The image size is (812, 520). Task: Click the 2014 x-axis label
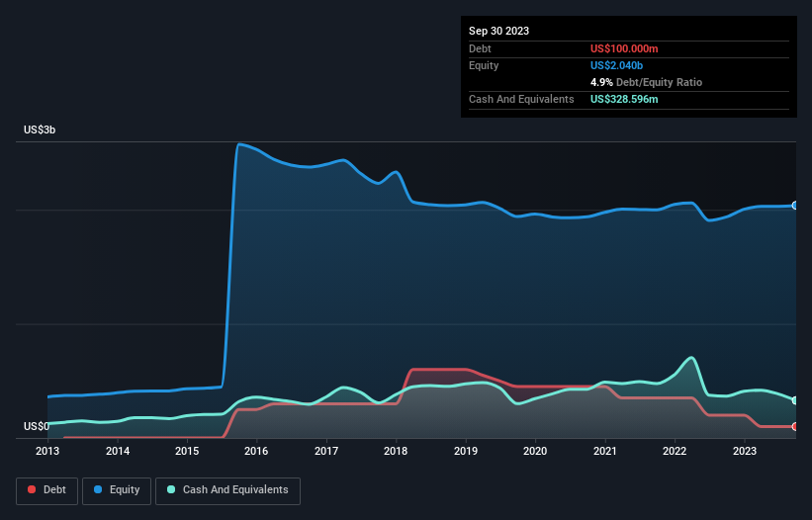click(118, 451)
